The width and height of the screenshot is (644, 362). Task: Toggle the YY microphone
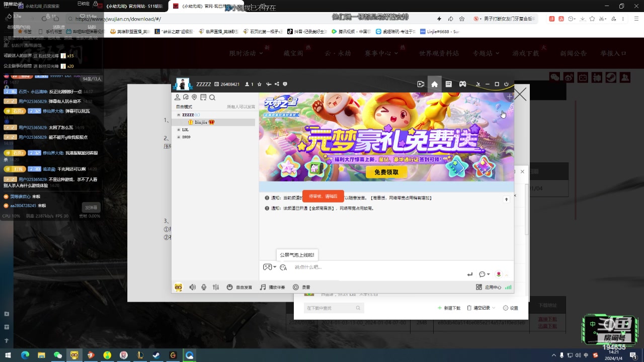coord(204,287)
